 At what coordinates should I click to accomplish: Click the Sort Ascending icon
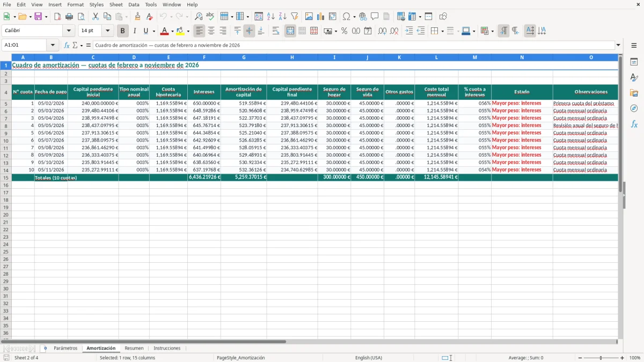[x=270, y=17]
